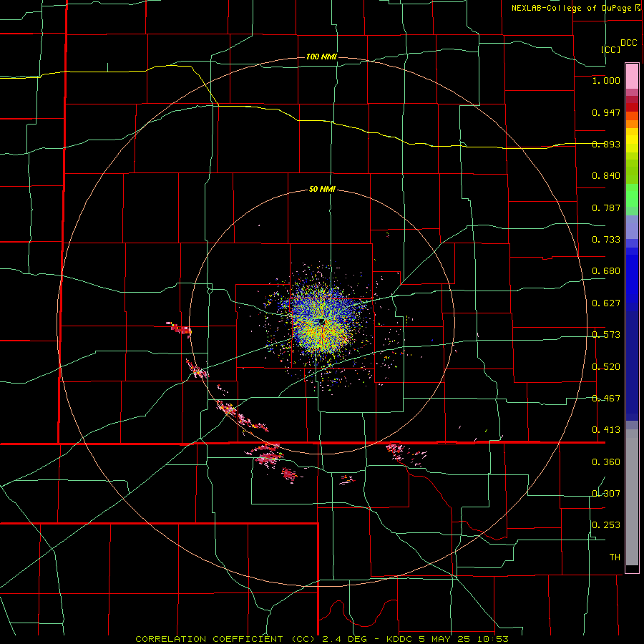The height and width of the screenshot is (644, 644).
Task: Click the 0.680 color scale value
Action: (606, 271)
